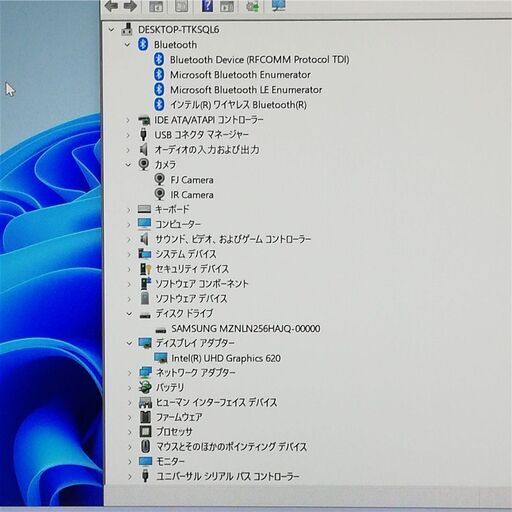Select Microsoft Bluetooth LE Enumerator
Viewport: 512px width, 512px height.
pos(246,90)
